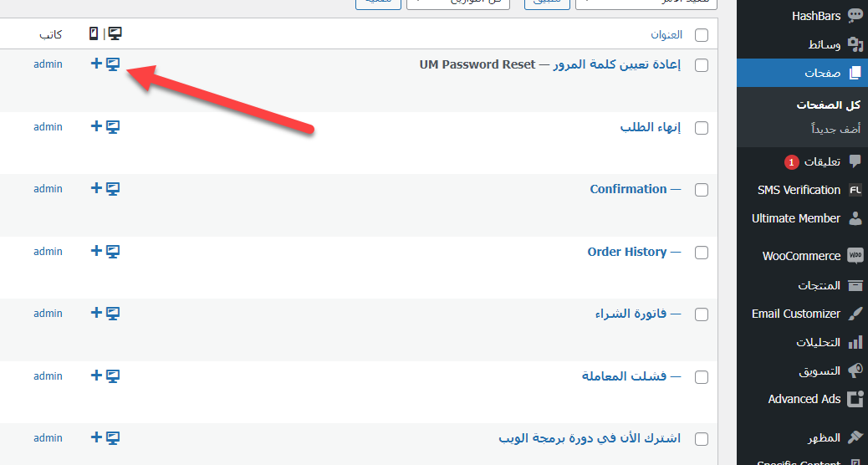Click the Ultimate Member person icon

pos(855,218)
